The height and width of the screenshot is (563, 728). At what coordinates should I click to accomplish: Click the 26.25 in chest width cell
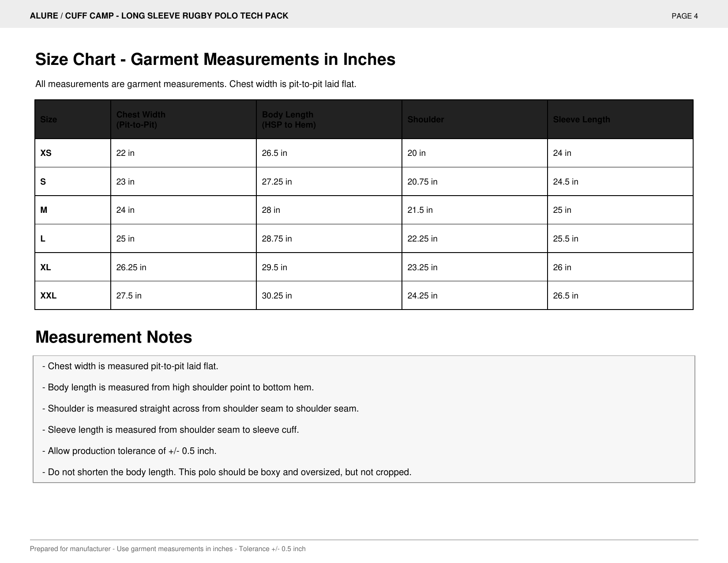(x=184, y=267)
